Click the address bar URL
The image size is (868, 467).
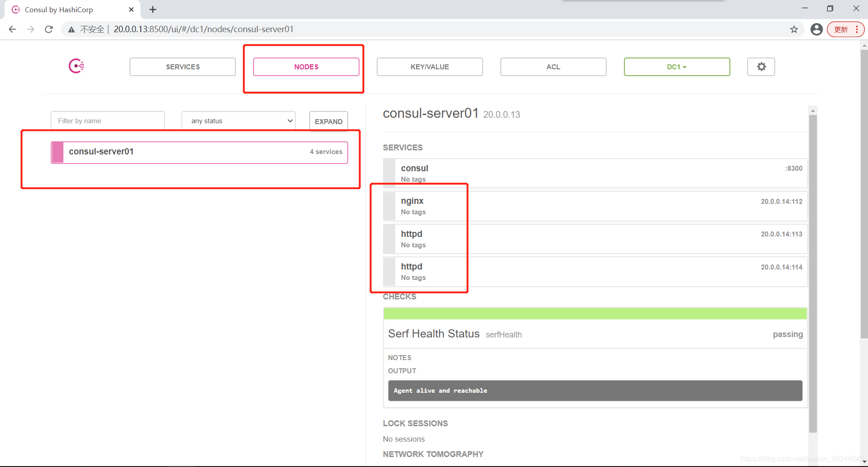[204, 29]
